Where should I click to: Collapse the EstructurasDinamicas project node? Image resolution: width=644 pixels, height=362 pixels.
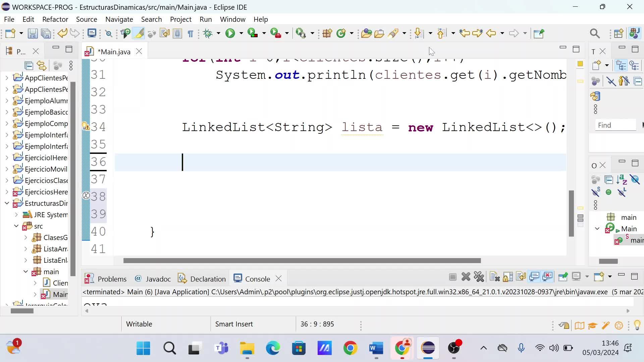click(7, 203)
